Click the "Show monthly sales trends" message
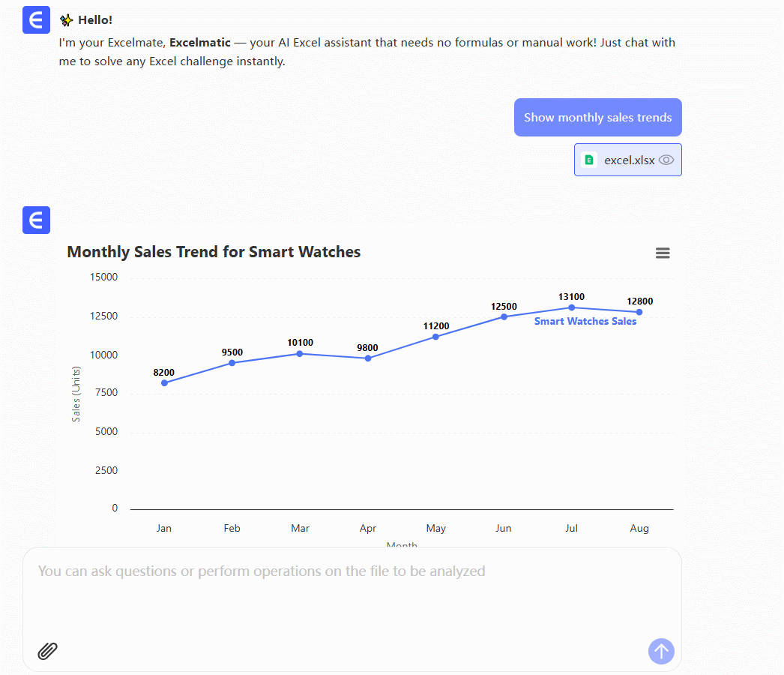Image resolution: width=784 pixels, height=675 pixels. (597, 117)
